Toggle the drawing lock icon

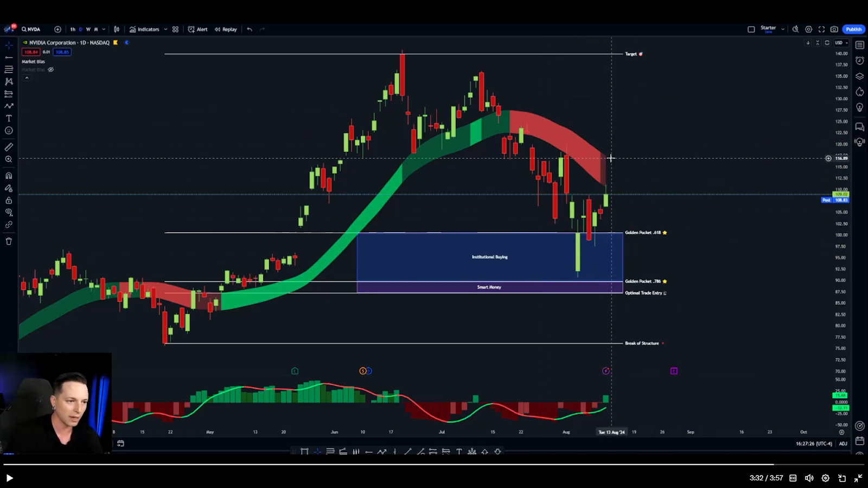tap(9, 200)
